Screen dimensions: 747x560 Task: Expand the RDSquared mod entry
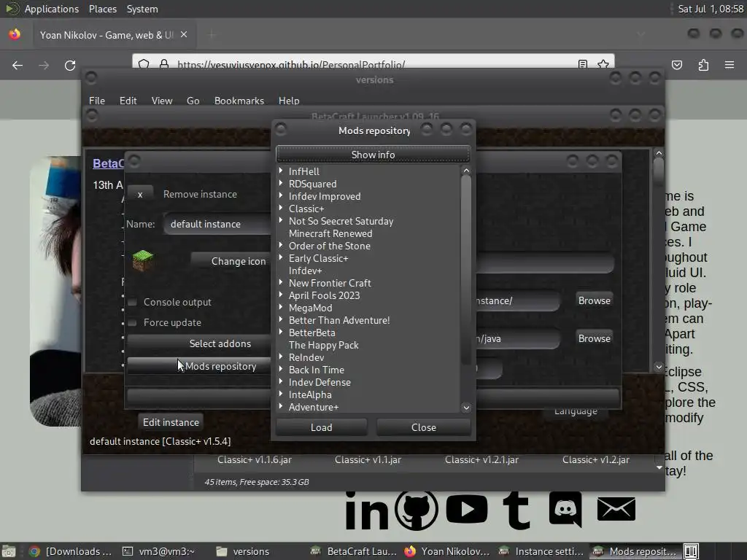pyautogui.click(x=281, y=183)
